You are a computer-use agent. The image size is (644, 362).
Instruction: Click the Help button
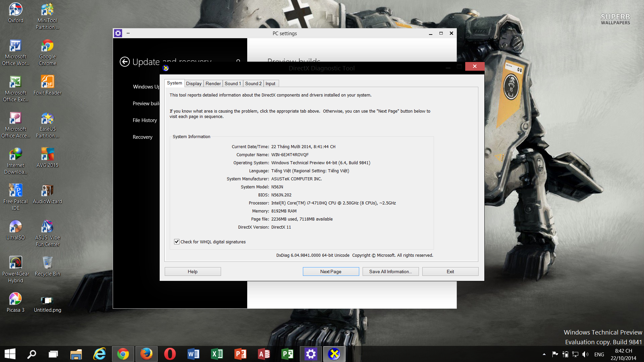[x=193, y=271]
